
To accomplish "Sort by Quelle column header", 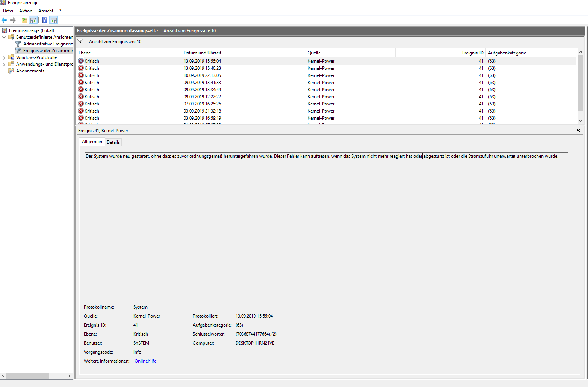I will 350,53.
